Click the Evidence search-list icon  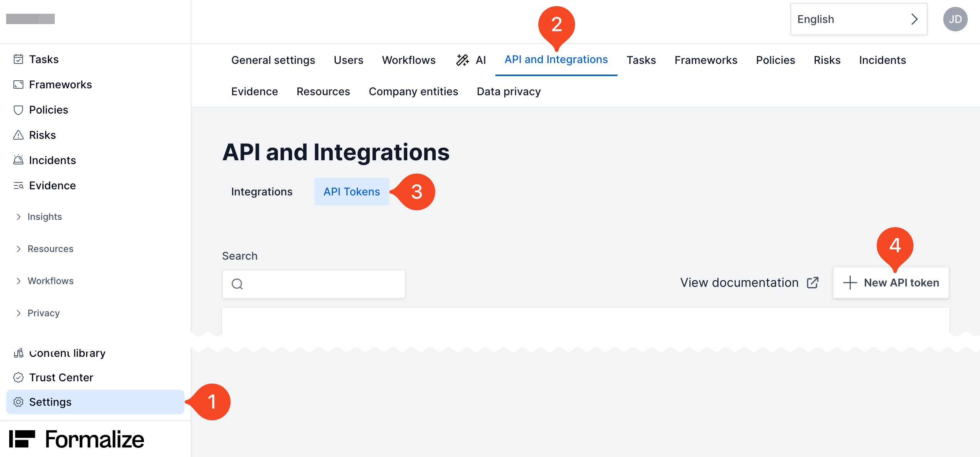(x=18, y=185)
